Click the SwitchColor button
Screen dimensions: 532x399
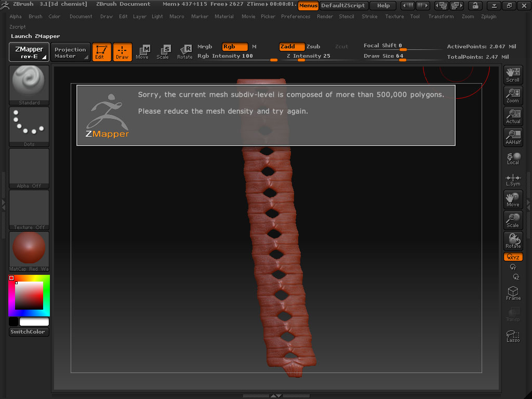click(29, 332)
